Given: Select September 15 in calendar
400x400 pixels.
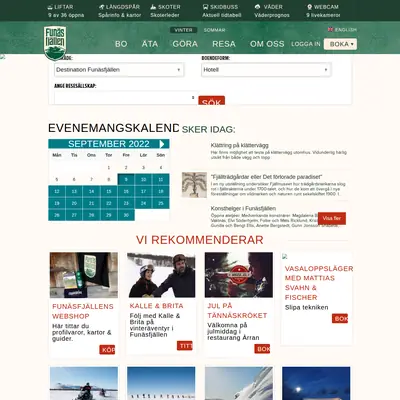Looking at the screenshot, I should (x=109, y=191).
